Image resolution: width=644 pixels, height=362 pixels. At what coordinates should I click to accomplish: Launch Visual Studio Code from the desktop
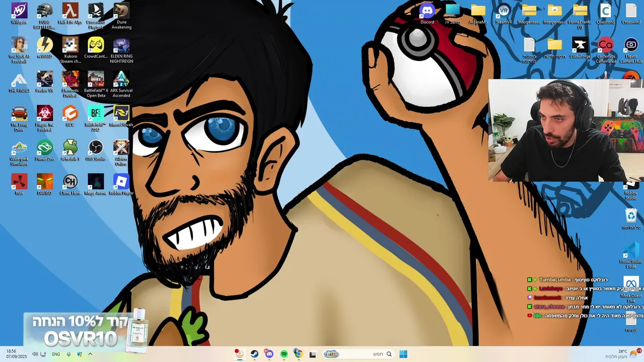(x=631, y=255)
